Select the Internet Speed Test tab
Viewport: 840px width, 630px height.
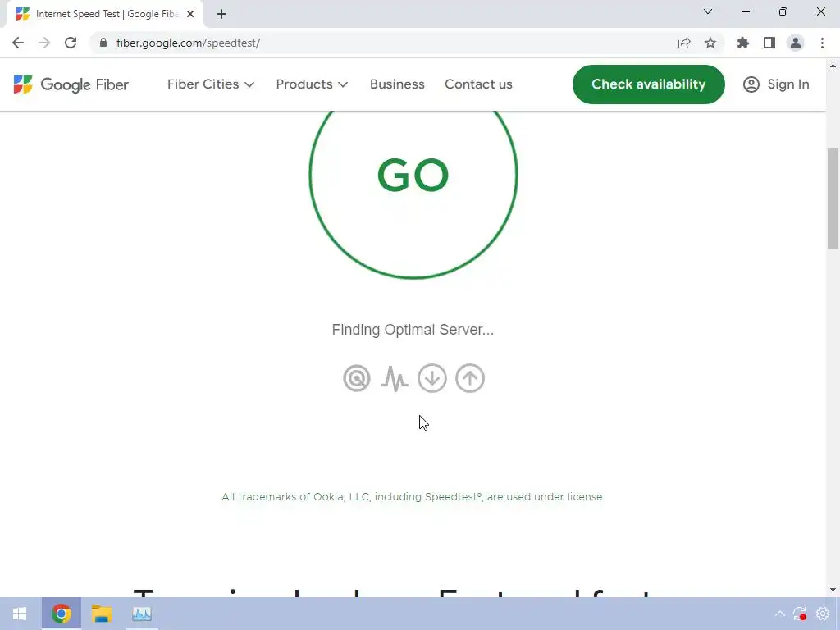(106, 14)
